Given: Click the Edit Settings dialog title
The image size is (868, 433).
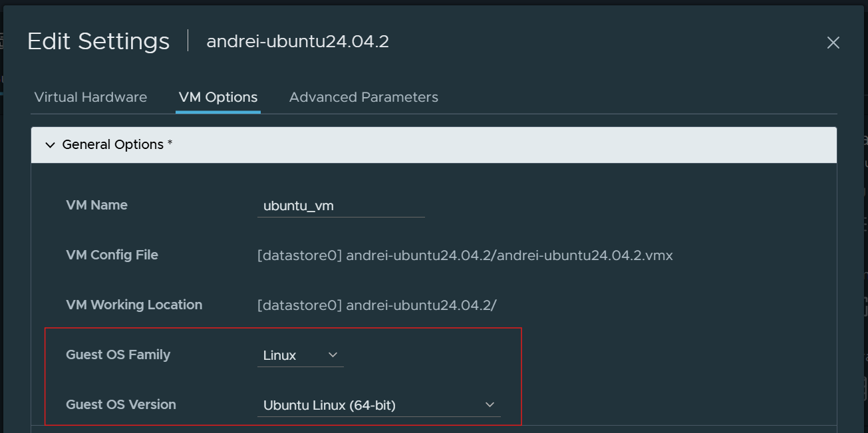Looking at the screenshot, I should pos(98,41).
